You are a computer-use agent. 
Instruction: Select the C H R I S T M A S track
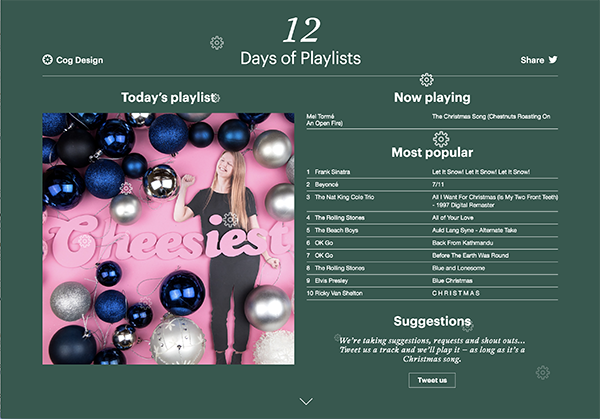pyautogui.click(x=456, y=293)
